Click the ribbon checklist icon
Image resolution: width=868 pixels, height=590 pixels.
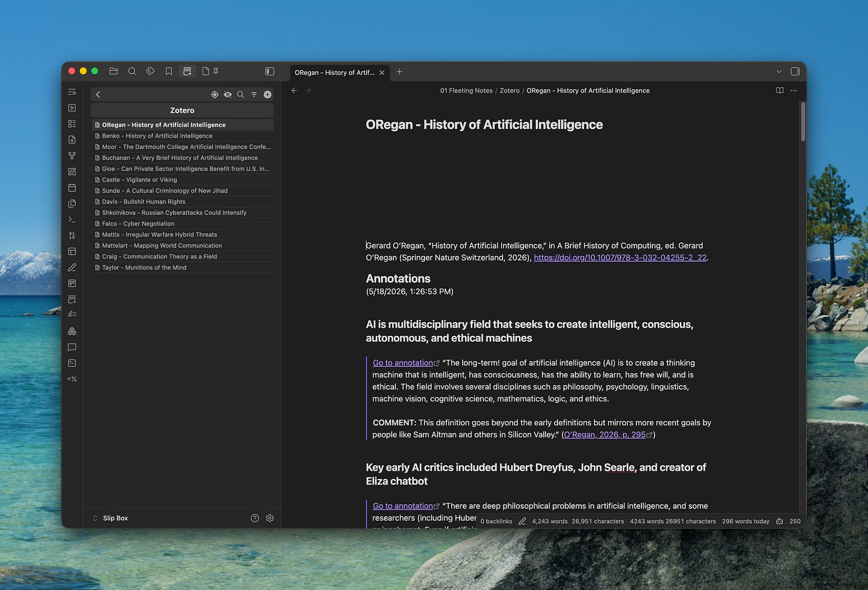click(x=72, y=124)
